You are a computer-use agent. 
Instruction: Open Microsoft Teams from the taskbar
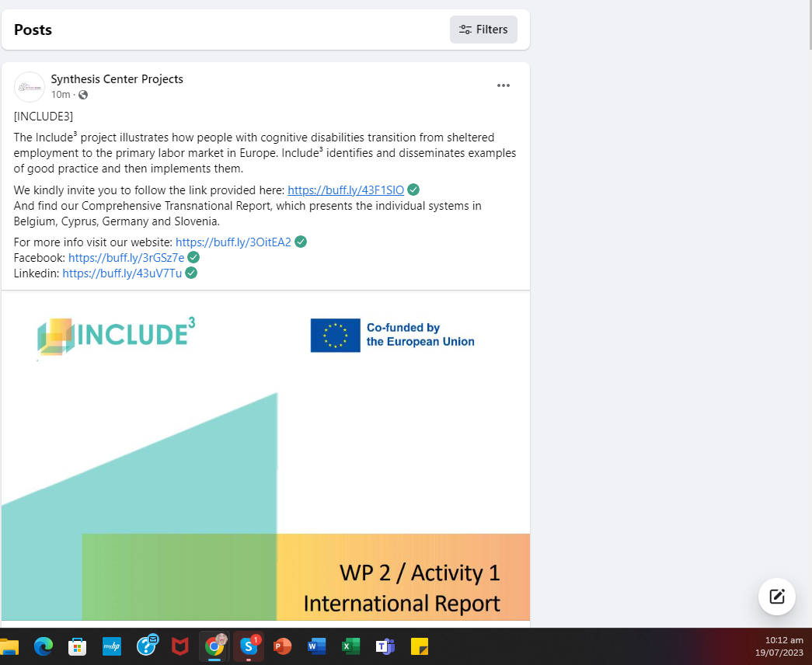tap(385, 646)
